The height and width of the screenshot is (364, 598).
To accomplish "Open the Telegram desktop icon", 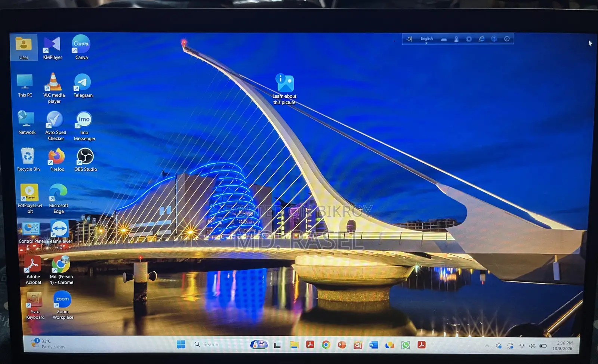I will tap(83, 86).
